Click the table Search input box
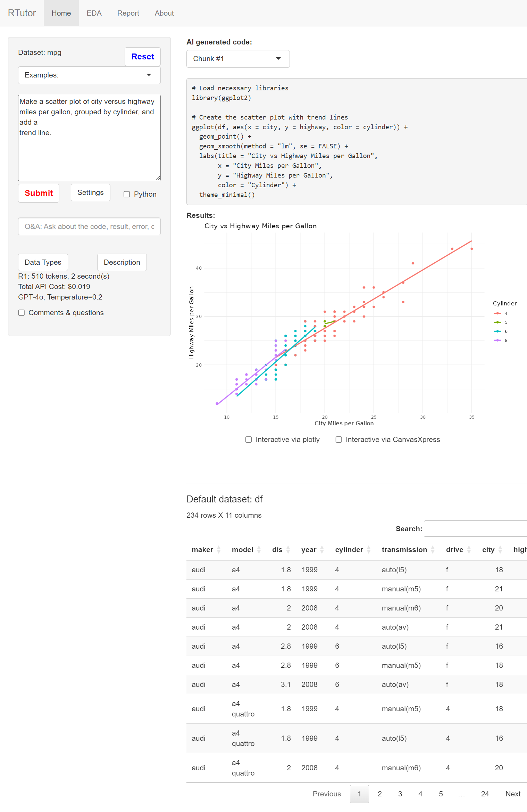This screenshot has height=812, width=527. point(475,529)
